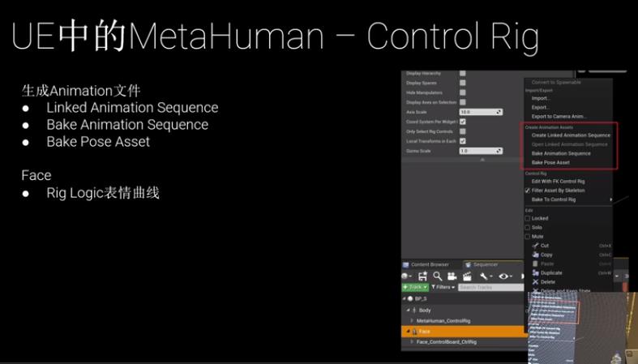Check the Locked option in Edit section
Image resolution: width=638 pixels, height=364 pixels.
point(528,218)
